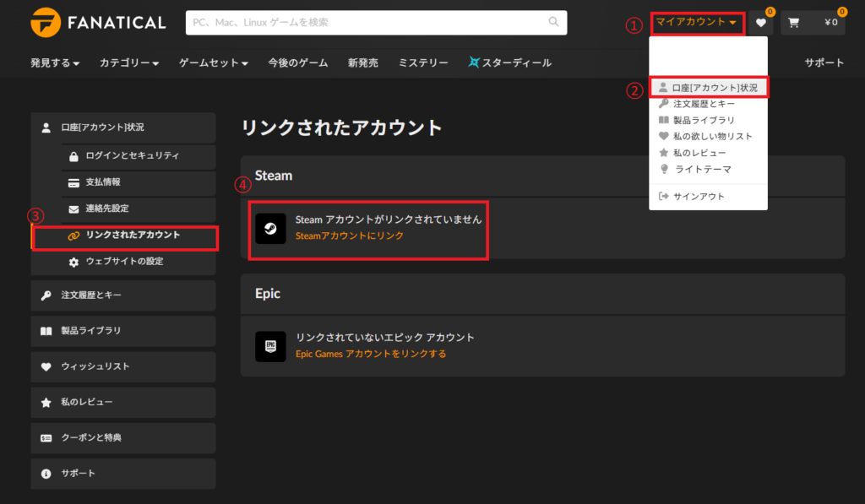This screenshot has height=504, width=865.
Task: Click the lock icon beside ログインとセキュリティ
Action: tap(73, 157)
